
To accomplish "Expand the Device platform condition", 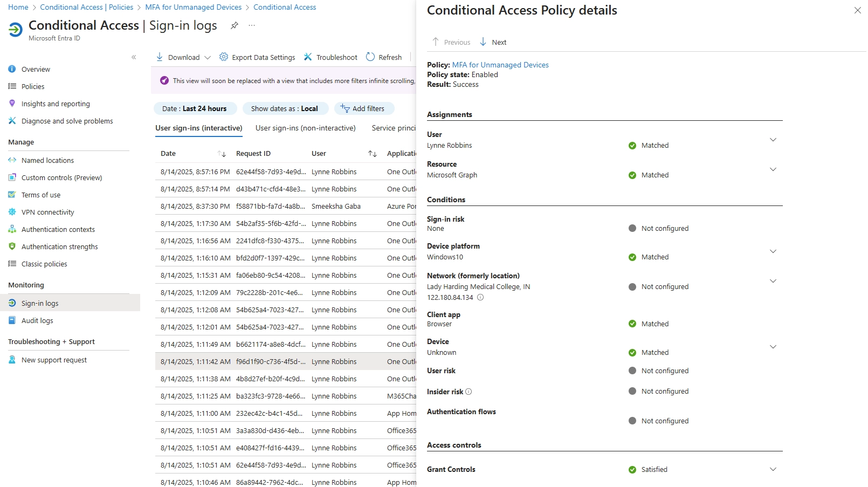I will pyautogui.click(x=773, y=251).
